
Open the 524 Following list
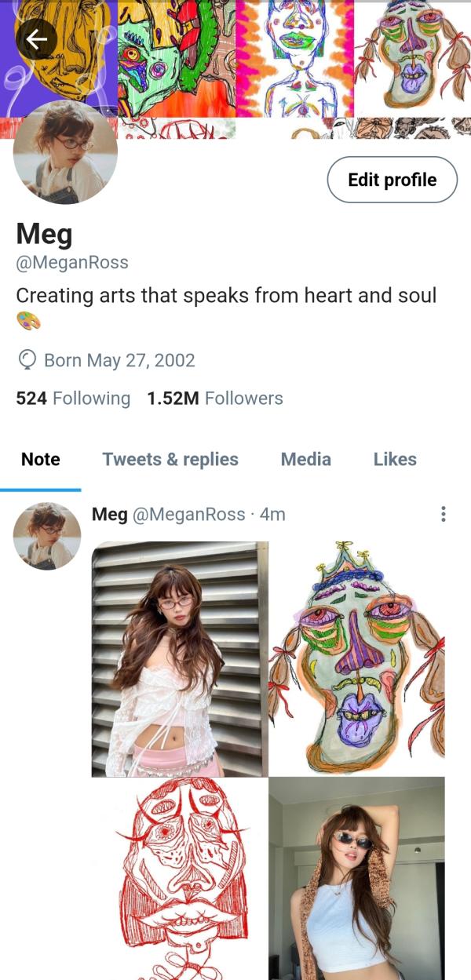pos(73,399)
